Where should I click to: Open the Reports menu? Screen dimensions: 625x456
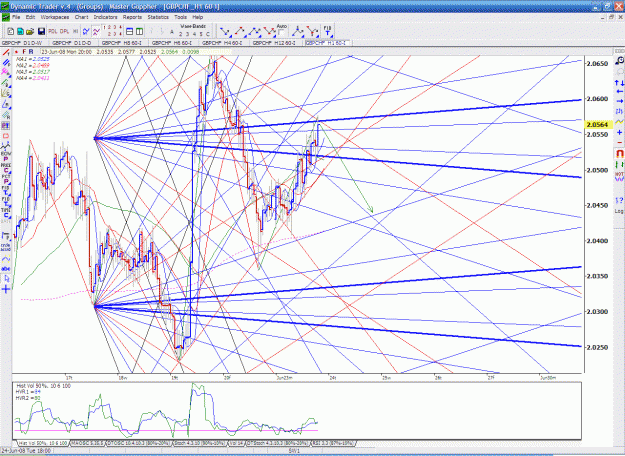(132, 17)
